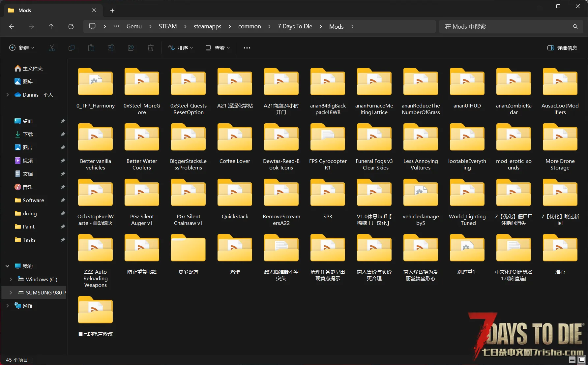The image size is (588, 365).
Task: Select the 准心 folder
Action: (560, 254)
